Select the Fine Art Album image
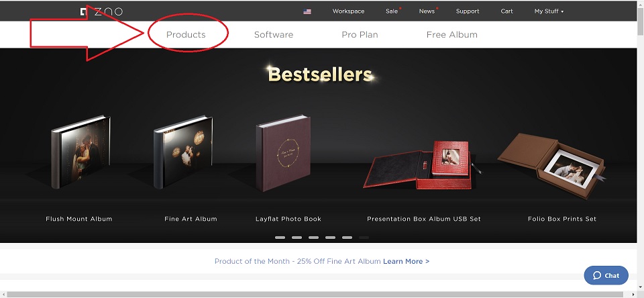The height and width of the screenshot is (298, 644). [x=184, y=152]
